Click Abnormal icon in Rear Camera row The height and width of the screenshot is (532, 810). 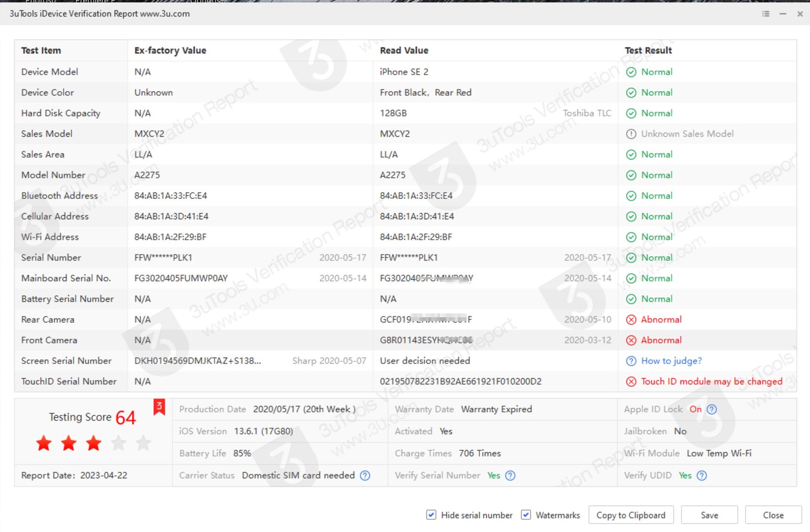point(631,320)
